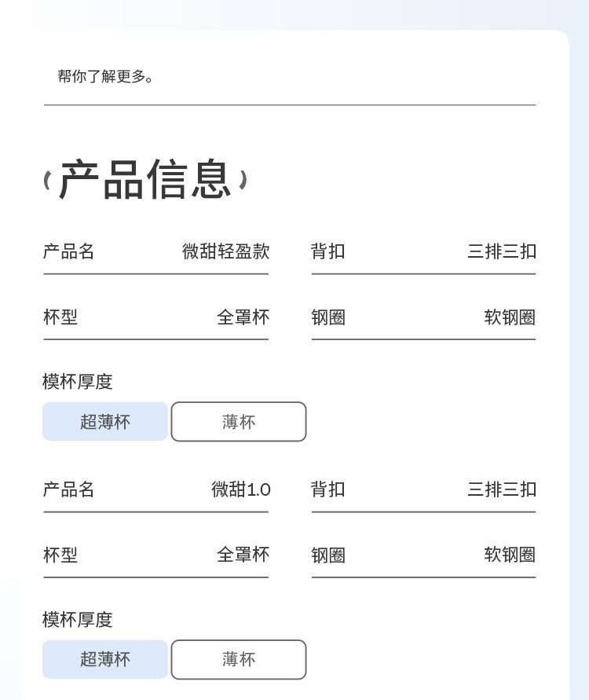Click 模杯厚度 label in 微甜轻盈款 section
Image resolution: width=589 pixels, height=700 pixels.
coord(78,382)
